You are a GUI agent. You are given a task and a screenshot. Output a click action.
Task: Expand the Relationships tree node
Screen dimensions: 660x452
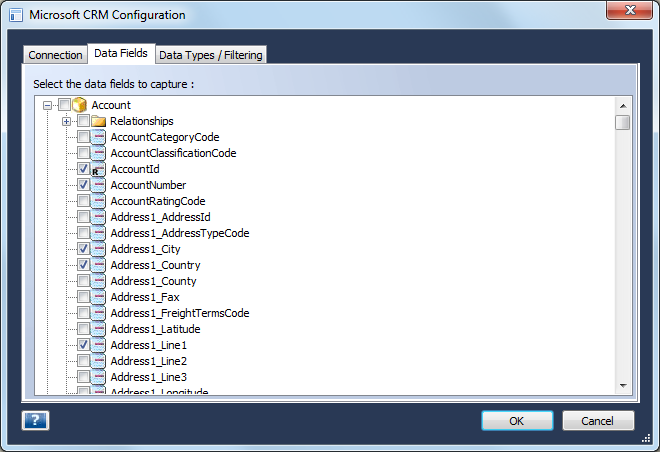click(x=67, y=121)
